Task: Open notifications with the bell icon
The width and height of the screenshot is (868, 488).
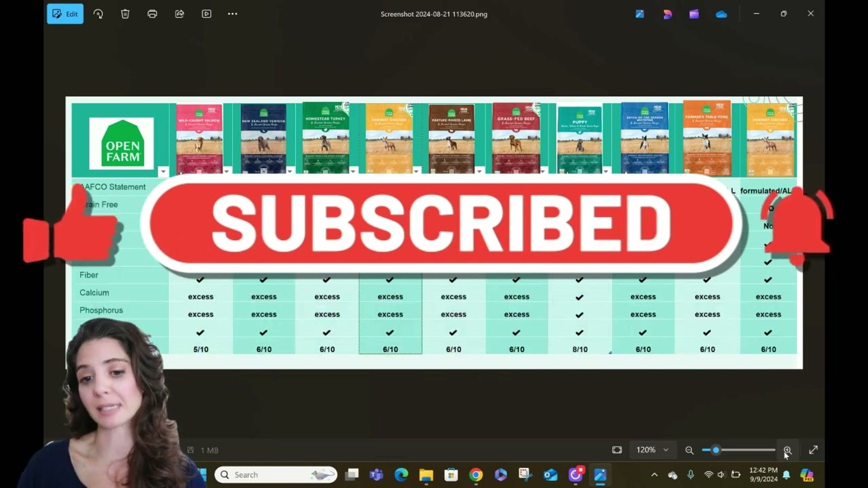Action: 787,475
